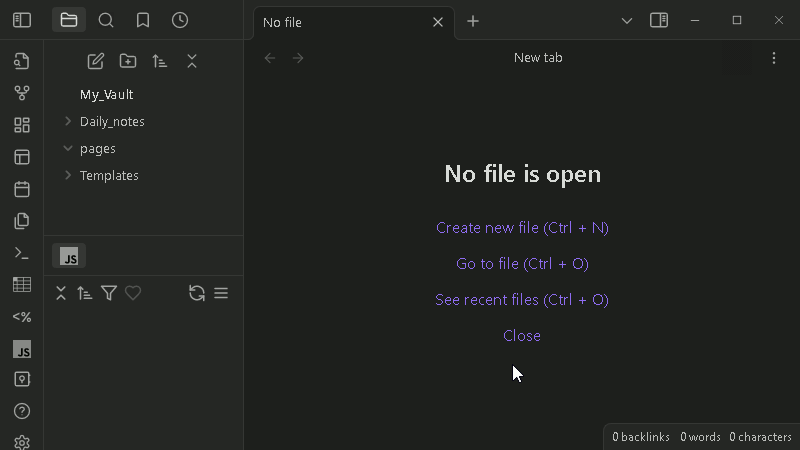Click the Close link in empty view
This screenshot has height=450, width=800.
(522, 336)
